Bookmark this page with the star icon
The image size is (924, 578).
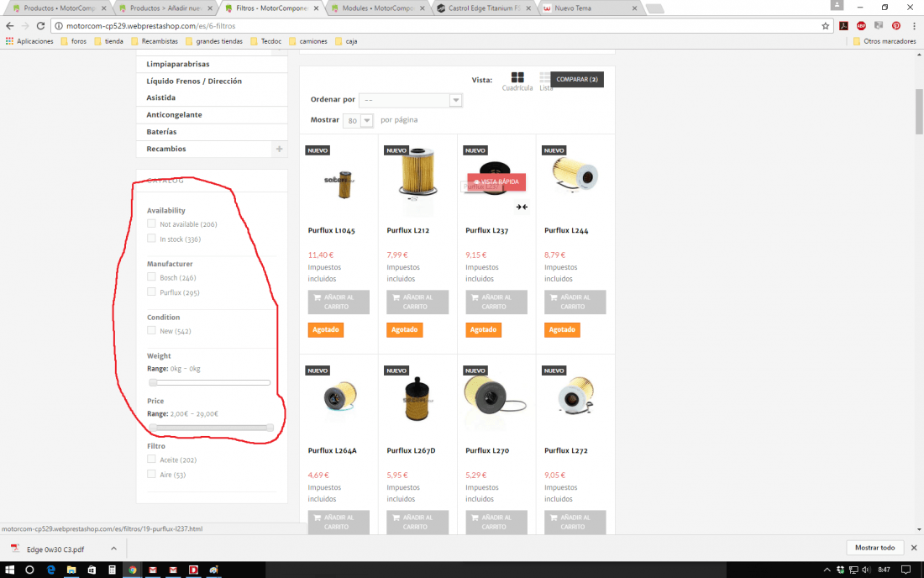tap(825, 26)
